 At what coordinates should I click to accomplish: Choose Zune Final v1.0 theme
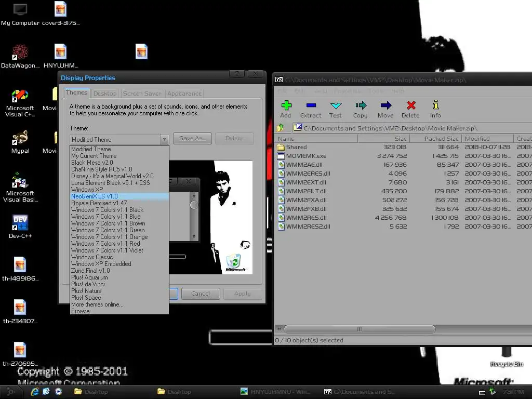tap(119, 270)
